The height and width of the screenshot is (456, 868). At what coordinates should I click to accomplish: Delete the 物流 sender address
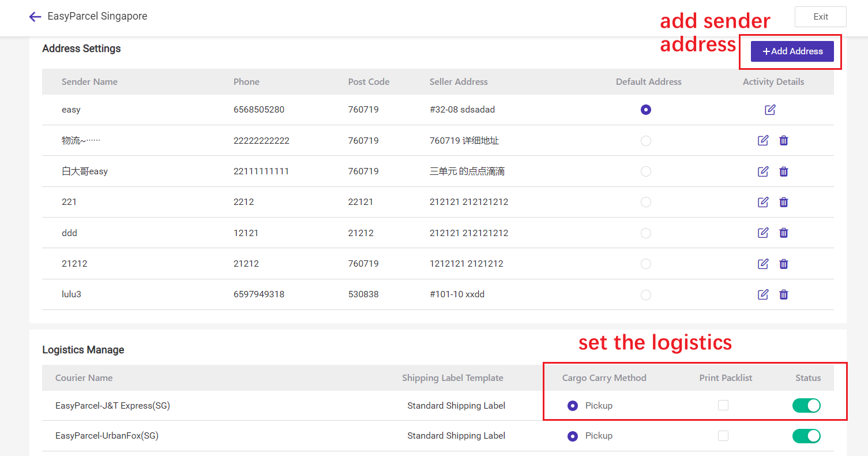pos(783,140)
